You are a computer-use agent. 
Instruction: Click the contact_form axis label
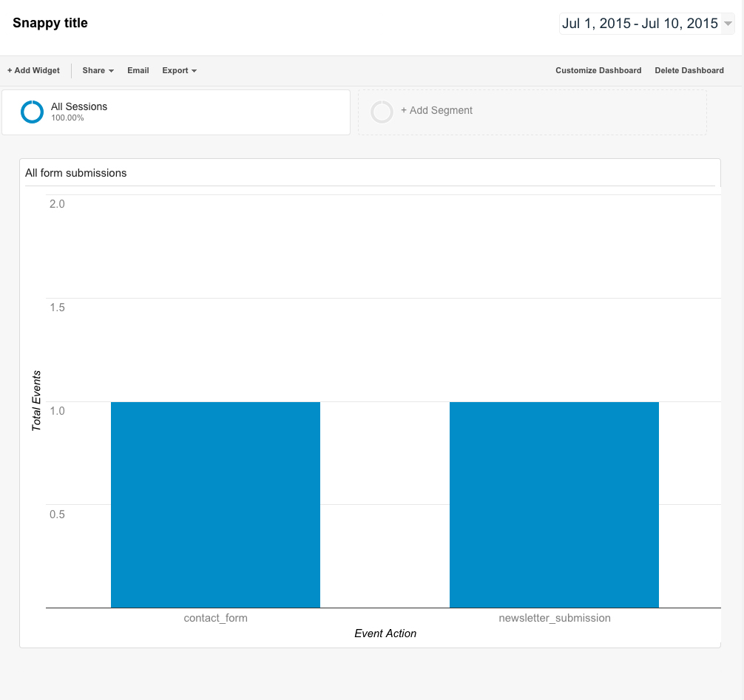tap(215, 618)
